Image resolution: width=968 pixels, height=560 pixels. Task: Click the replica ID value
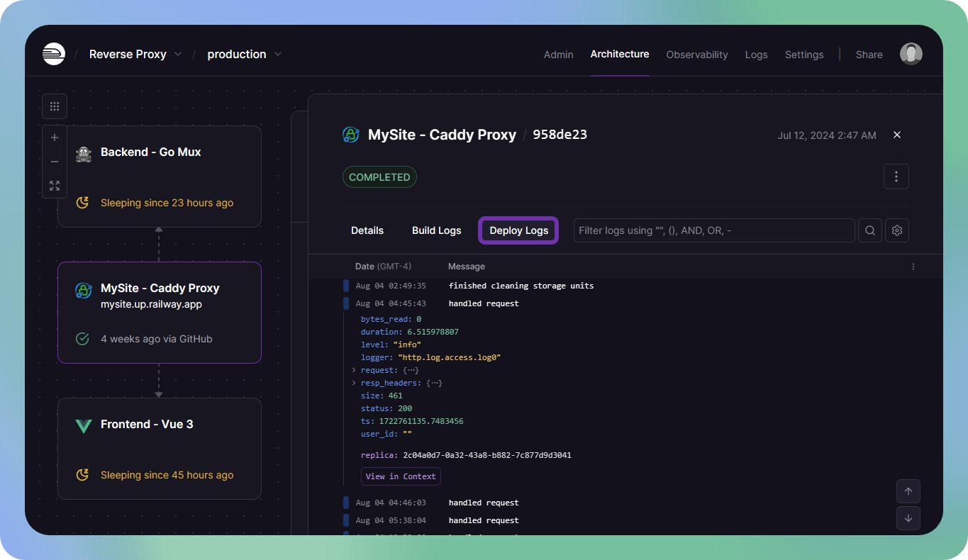pos(487,455)
